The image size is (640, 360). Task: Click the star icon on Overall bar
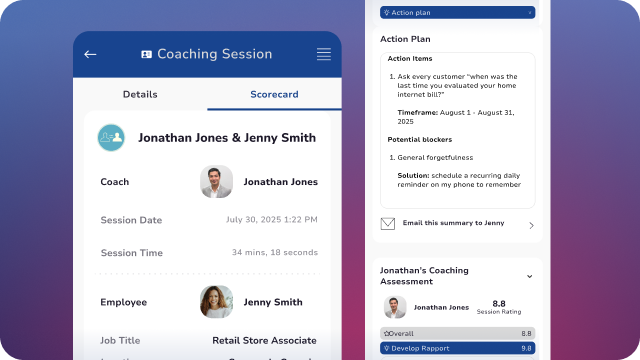tap(387, 333)
